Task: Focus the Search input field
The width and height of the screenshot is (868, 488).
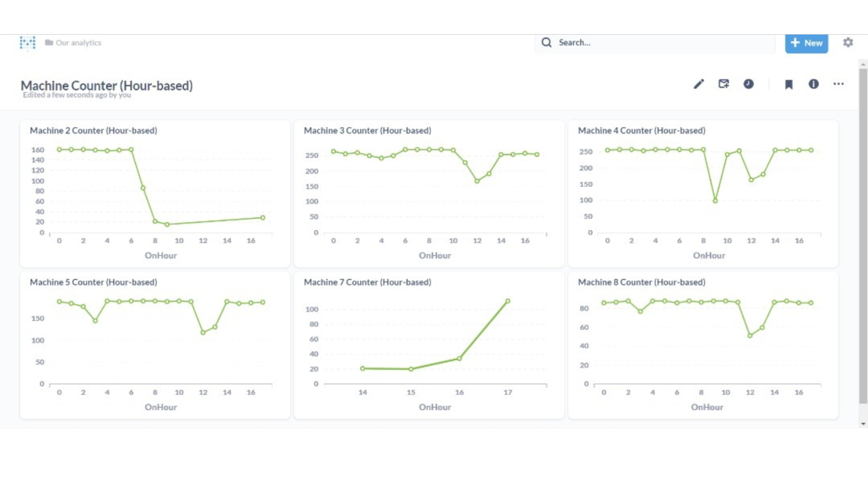Action: 655,43
